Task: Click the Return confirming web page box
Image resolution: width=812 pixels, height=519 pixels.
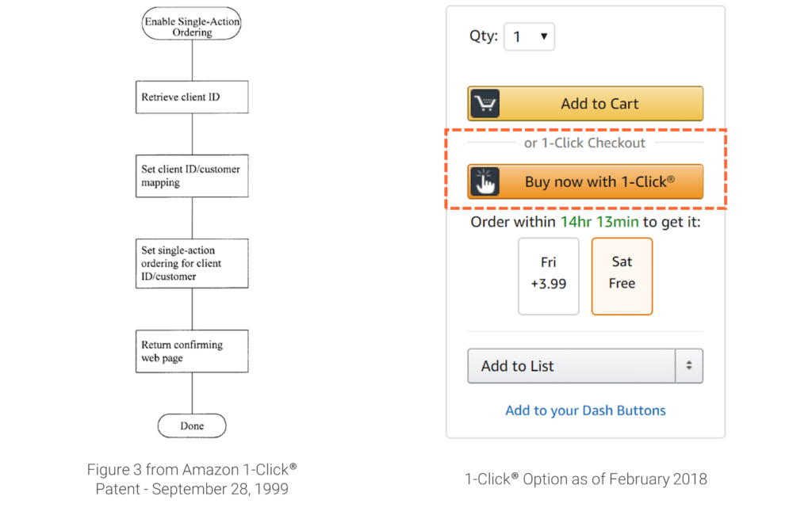Action: tap(192, 351)
